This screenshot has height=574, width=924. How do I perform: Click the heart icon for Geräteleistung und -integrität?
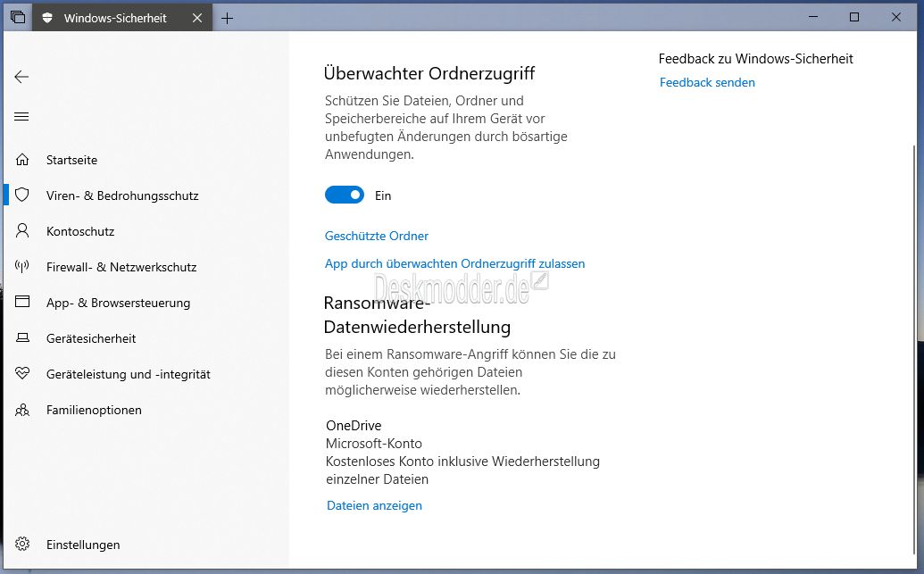point(22,374)
